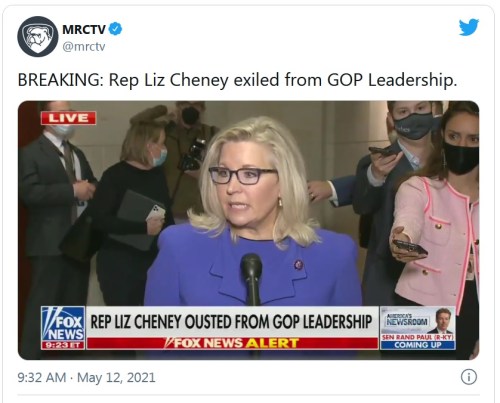This screenshot has width=500, height=403.
Task: Open the tweet info circle icon
Action: 469,377
